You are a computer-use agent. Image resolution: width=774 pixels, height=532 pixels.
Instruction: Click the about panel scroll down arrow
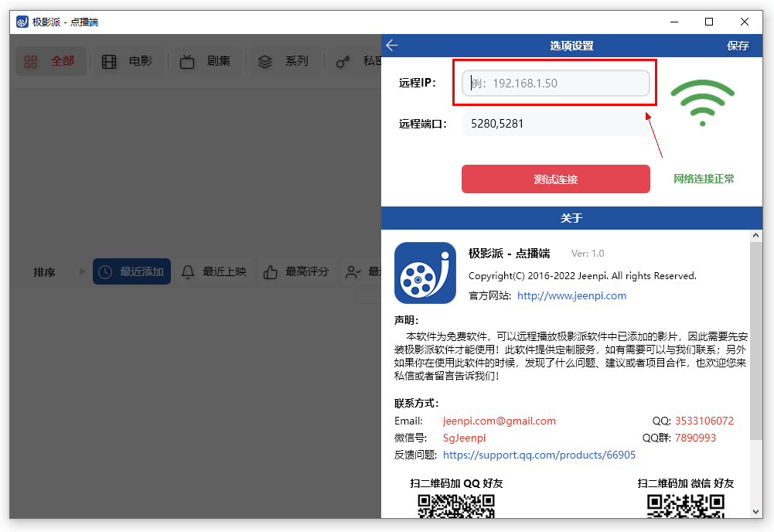(755, 512)
